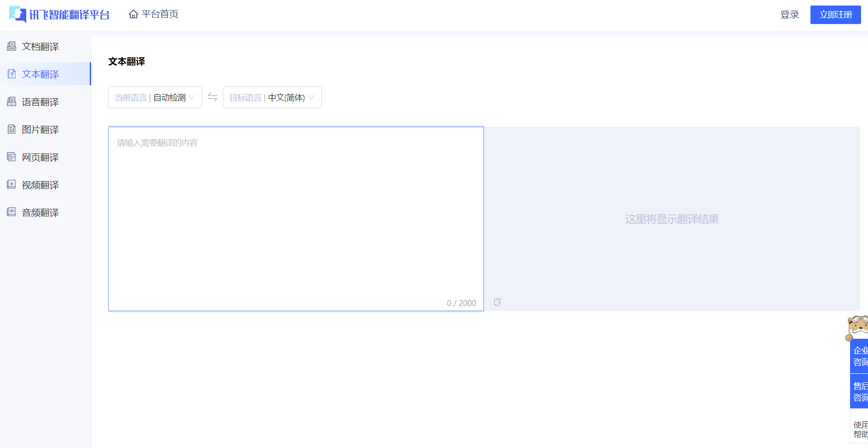868x448 pixels.
Task: Click the 登录 login link
Action: coord(789,15)
